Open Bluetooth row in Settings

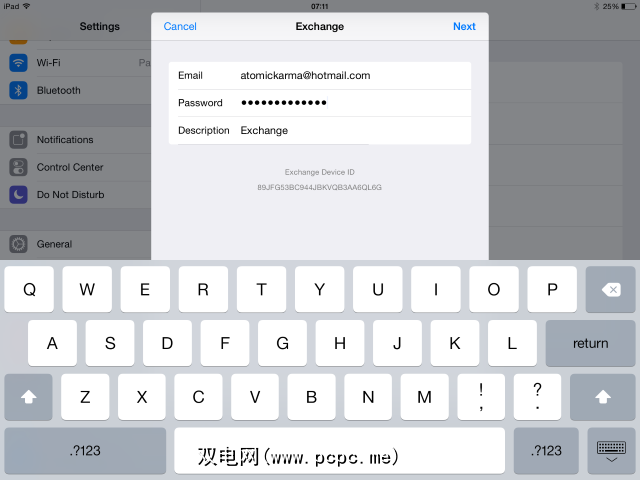pyautogui.click(x=76, y=90)
